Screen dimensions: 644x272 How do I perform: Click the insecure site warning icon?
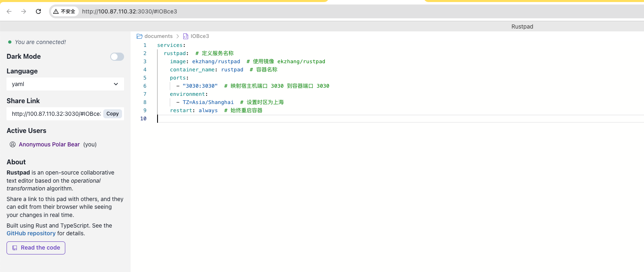pos(56,11)
